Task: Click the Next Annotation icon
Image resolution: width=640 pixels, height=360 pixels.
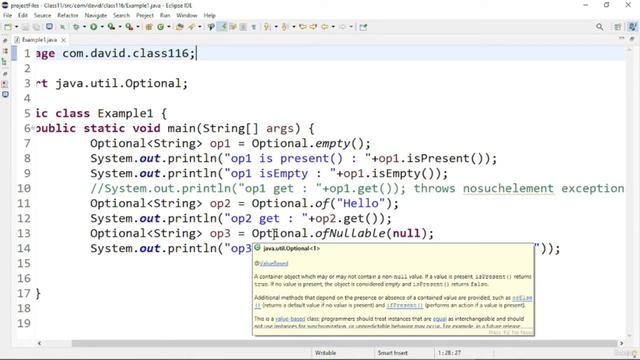Action: tap(267, 27)
